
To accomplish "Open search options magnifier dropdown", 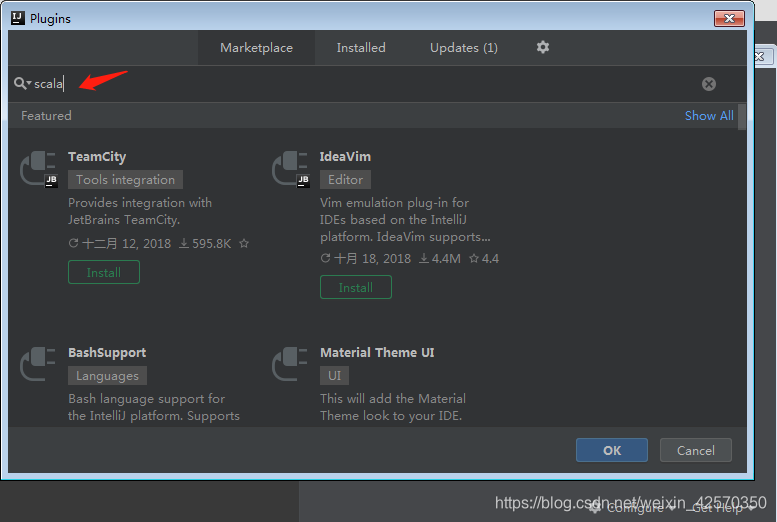I will point(22,83).
